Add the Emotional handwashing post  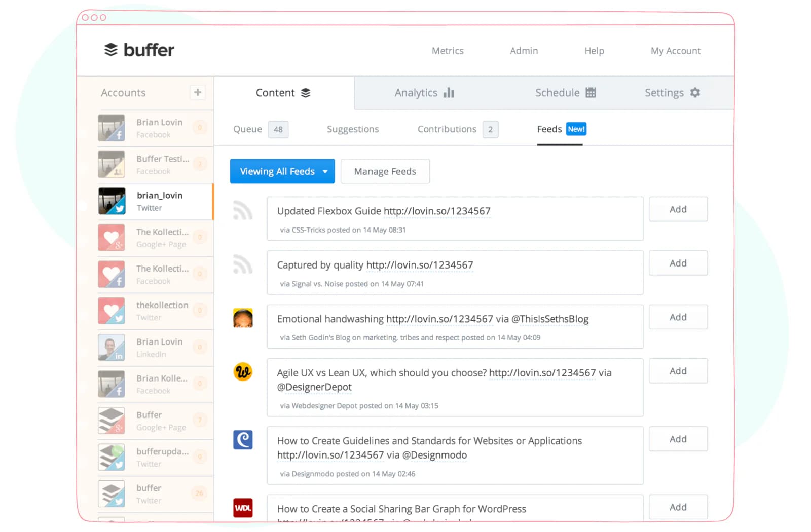click(x=678, y=317)
